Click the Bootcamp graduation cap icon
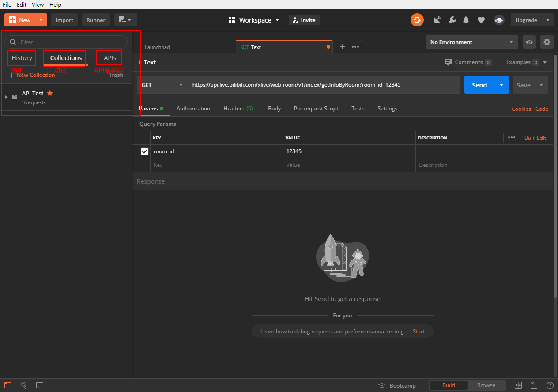Screen dimensions: 558x392 pyautogui.click(x=382, y=385)
